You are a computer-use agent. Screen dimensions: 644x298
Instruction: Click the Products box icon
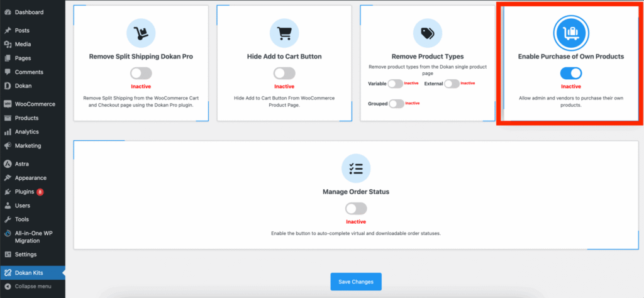click(x=8, y=118)
